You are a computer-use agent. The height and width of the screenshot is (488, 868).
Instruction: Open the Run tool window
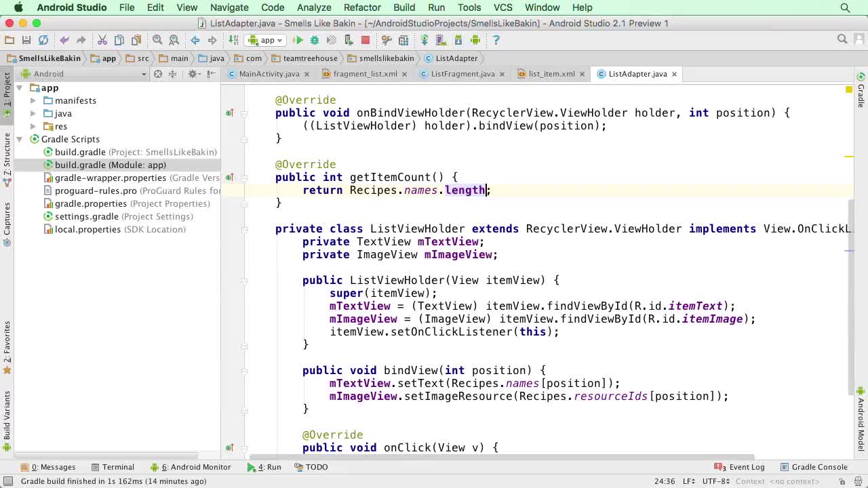coord(264,467)
